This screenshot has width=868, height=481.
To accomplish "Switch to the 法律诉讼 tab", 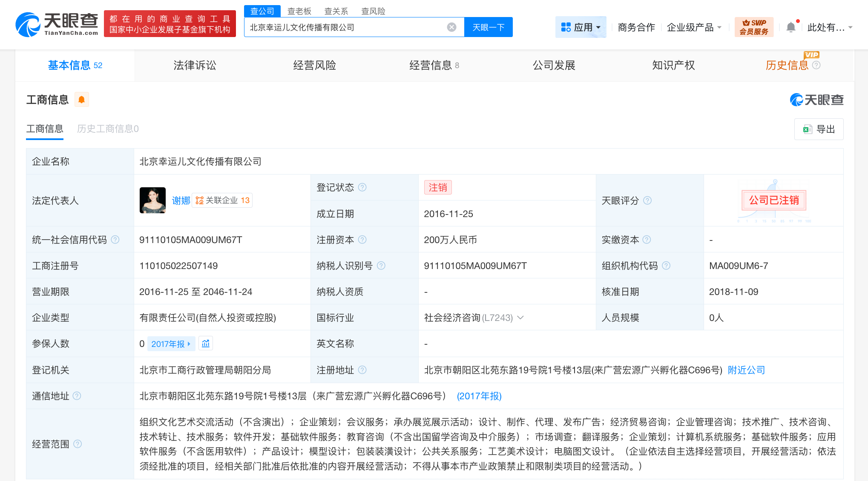I will (194, 65).
